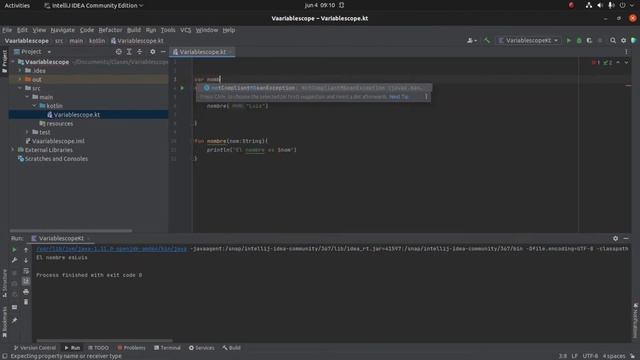640x360 pixels.
Task: Start debugging with the green bug icon
Action: point(579,40)
